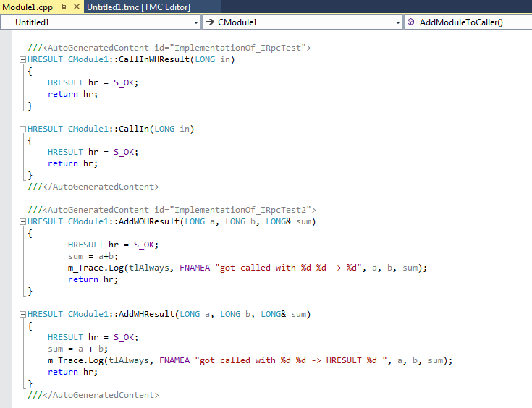
Task: Collapse the CallIn function block
Action: pyautogui.click(x=22, y=129)
